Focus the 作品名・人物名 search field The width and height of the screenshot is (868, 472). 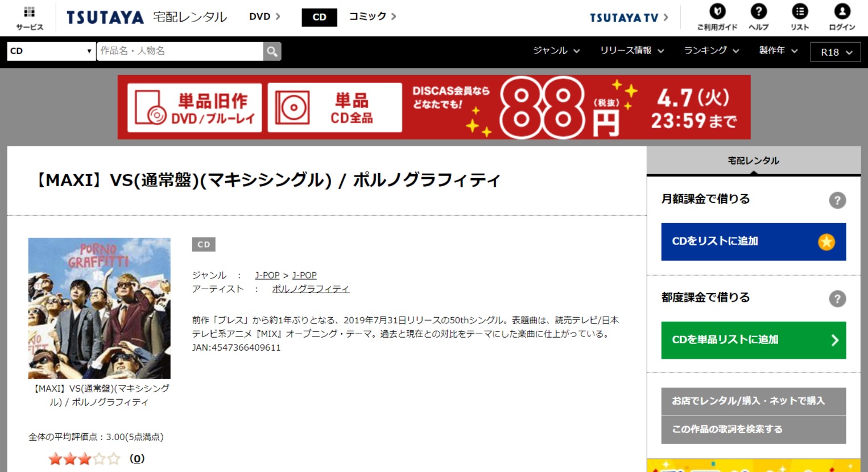(180, 51)
